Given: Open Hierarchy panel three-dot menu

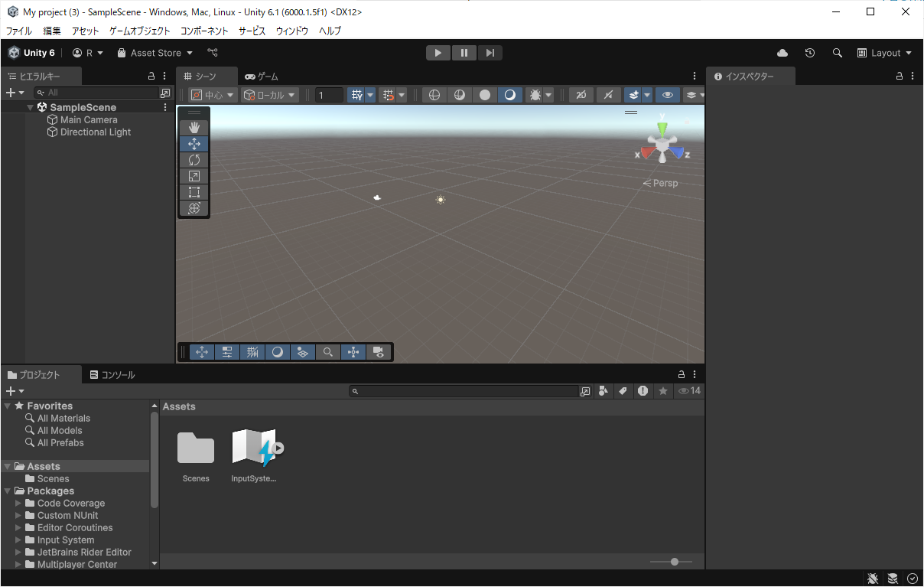Looking at the screenshot, I should point(164,76).
